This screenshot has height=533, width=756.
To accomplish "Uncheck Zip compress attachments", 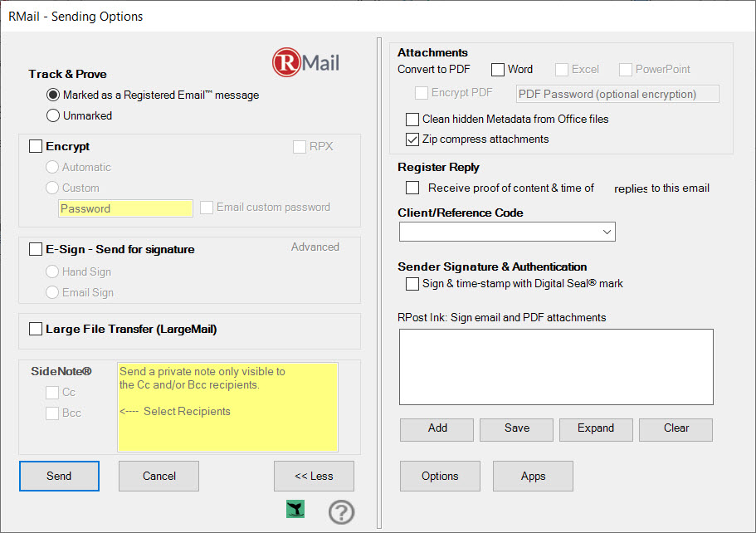I will [412, 139].
